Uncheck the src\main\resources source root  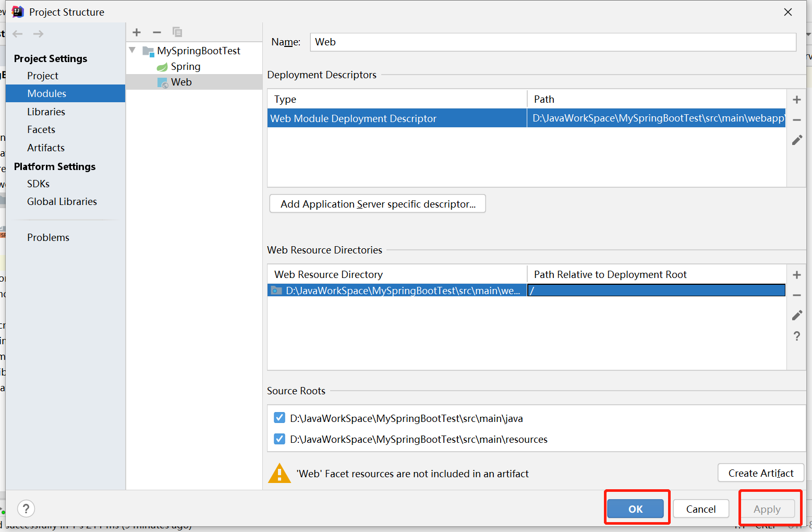point(280,439)
